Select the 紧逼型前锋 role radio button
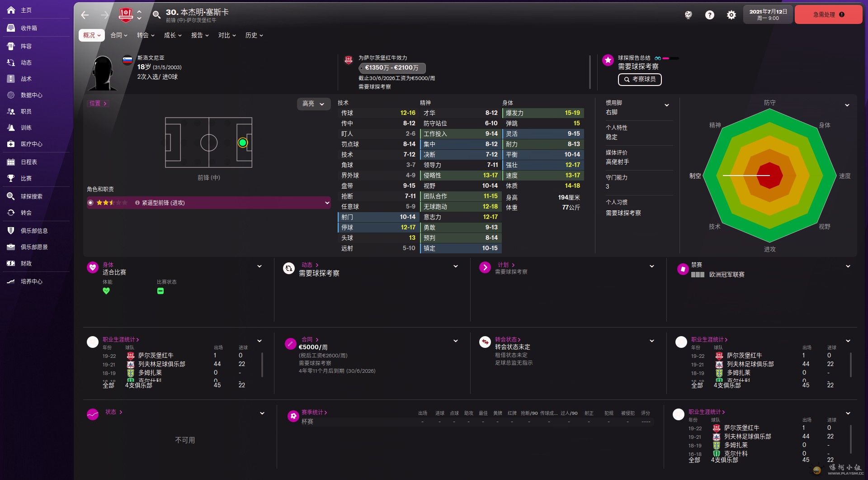 91,203
